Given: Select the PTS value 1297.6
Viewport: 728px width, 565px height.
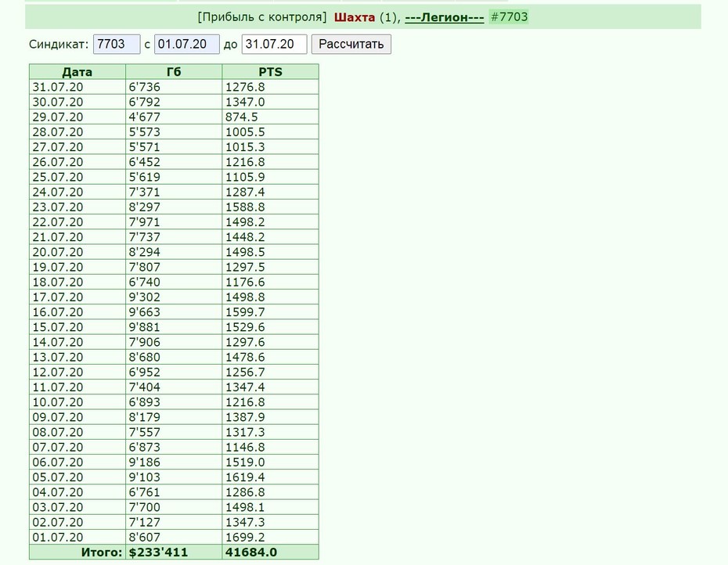Looking at the screenshot, I should (x=245, y=342).
